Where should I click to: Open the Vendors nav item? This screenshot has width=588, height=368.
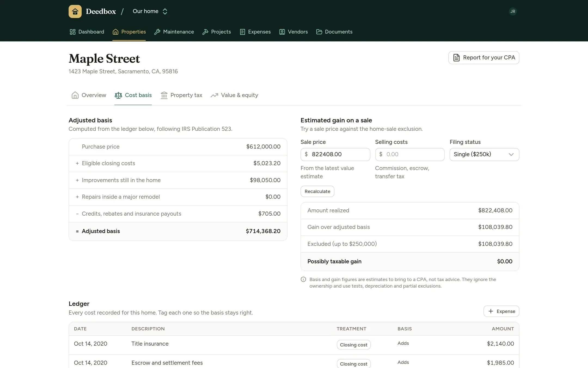[x=293, y=32]
